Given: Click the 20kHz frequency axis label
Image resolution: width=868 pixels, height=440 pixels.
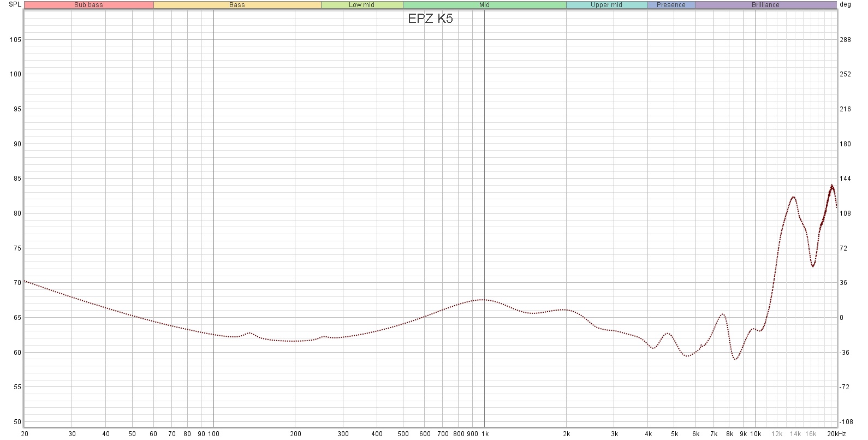Looking at the screenshot, I should click(836, 434).
